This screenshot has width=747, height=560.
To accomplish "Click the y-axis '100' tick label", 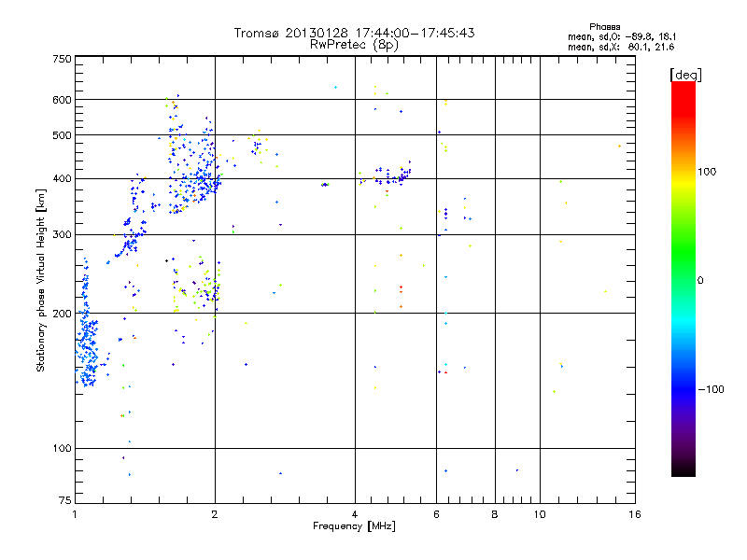I will pos(62,449).
